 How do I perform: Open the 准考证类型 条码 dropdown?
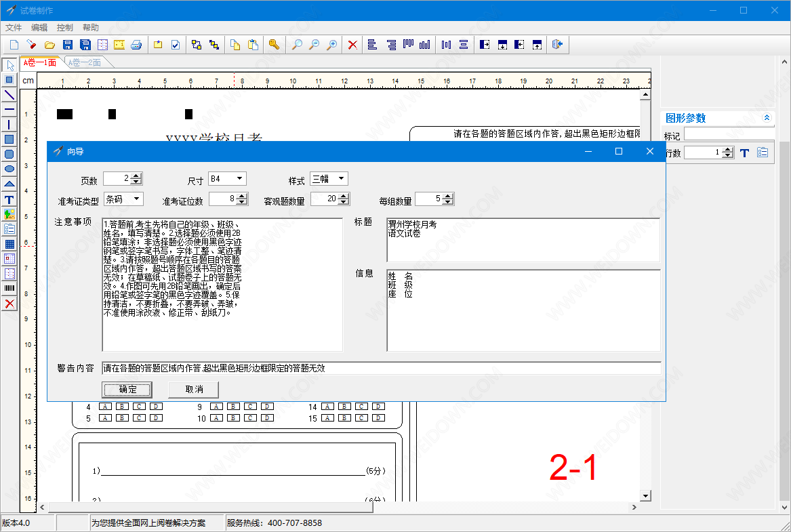coord(137,199)
